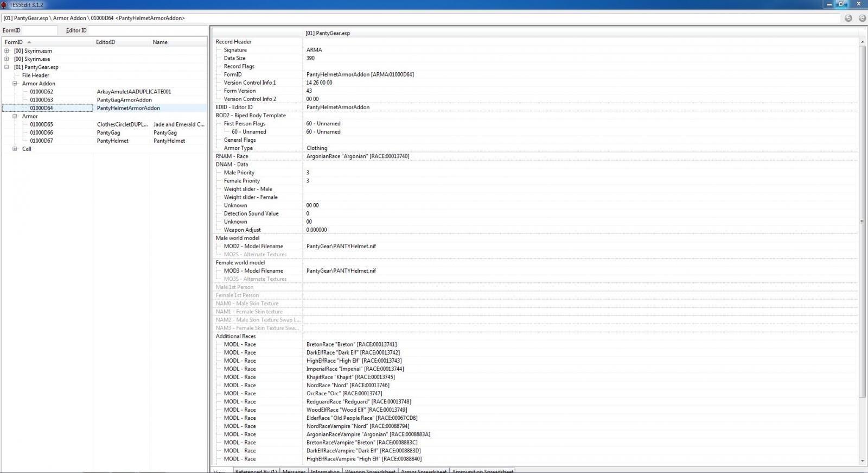Collapse the Armor Addon group
This screenshot has width=868, height=473.
(15, 84)
